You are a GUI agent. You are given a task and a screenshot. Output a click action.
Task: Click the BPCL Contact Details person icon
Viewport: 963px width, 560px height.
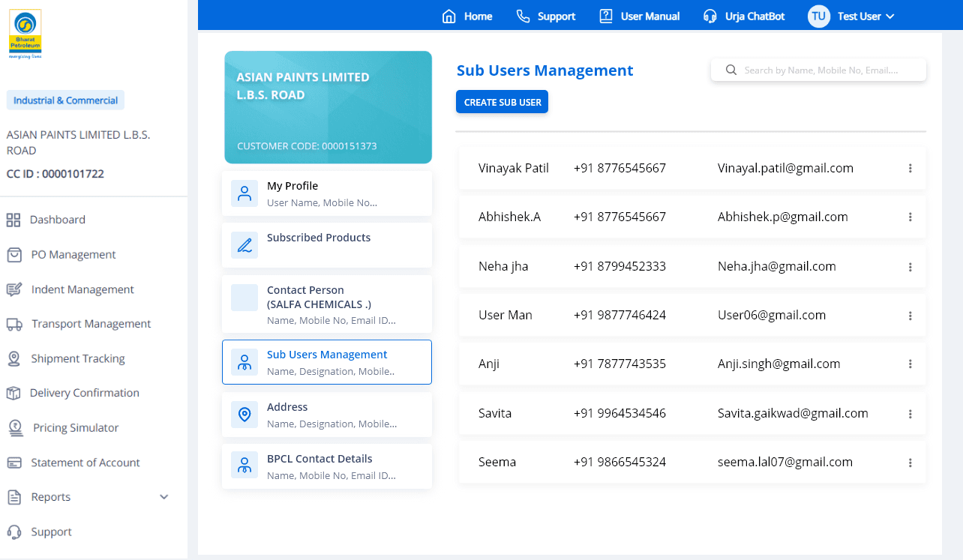244,466
